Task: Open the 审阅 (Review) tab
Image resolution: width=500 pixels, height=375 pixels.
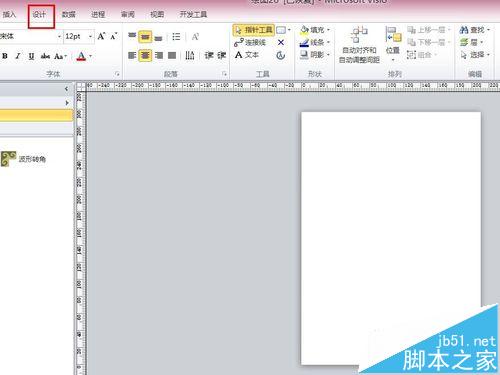Action: [128, 15]
